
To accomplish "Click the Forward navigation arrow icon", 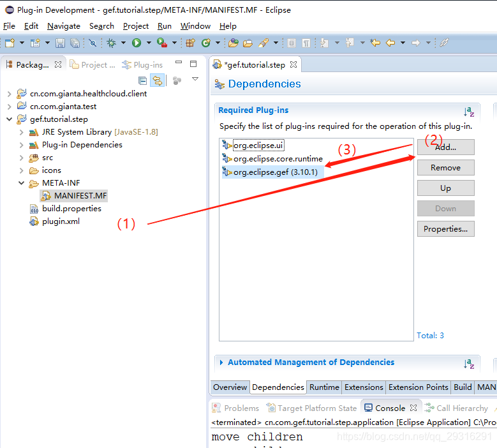I will point(416,43).
